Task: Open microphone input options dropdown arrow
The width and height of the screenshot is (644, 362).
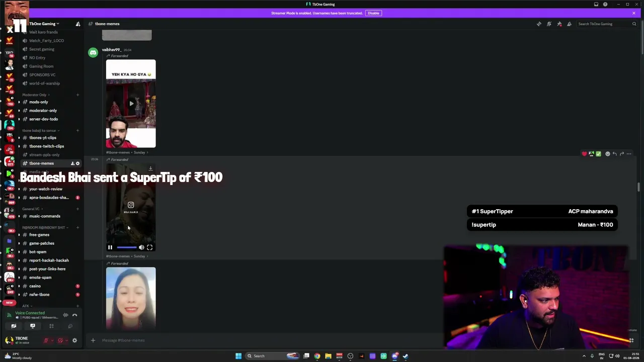Action: click(52, 340)
